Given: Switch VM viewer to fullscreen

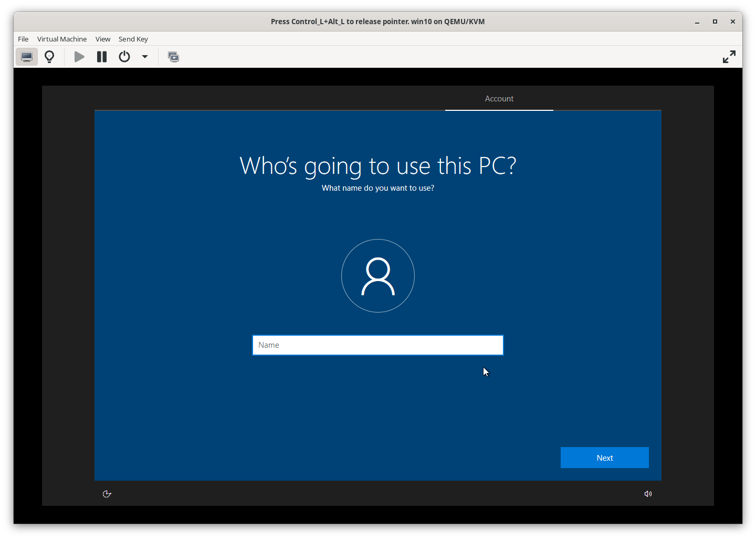Looking at the screenshot, I should click(729, 57).
